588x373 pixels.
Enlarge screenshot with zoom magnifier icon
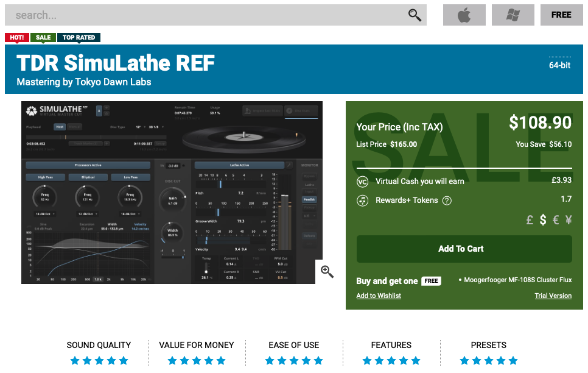(x=327, y=271)
